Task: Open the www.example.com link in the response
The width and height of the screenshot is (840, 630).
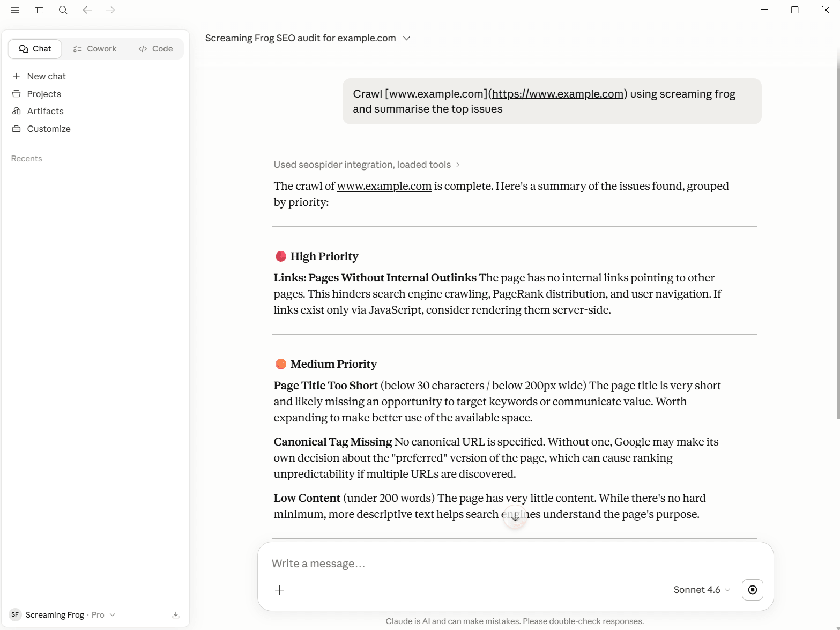Action: click(384, 186)
